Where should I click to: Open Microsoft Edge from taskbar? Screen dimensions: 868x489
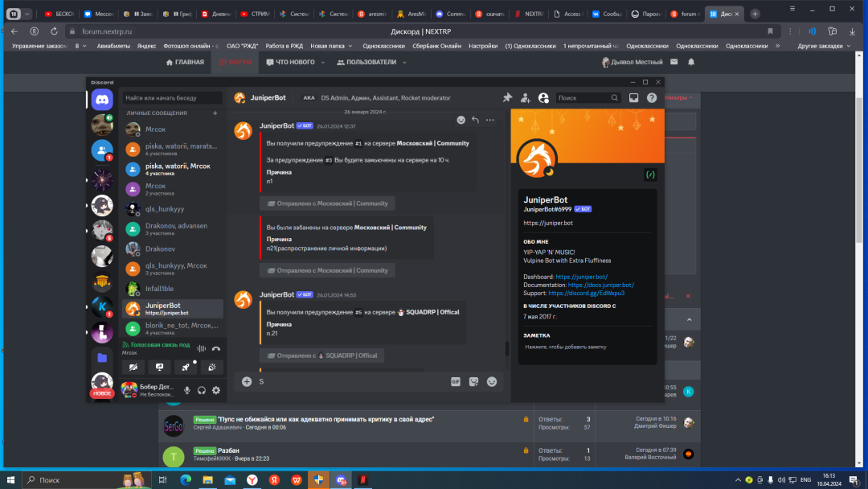tap(186, 480)
